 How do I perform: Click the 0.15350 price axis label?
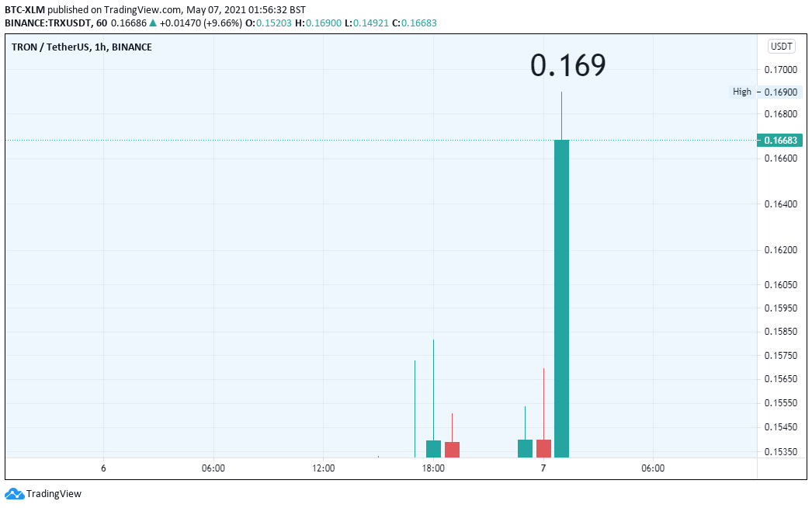point(781,451)
